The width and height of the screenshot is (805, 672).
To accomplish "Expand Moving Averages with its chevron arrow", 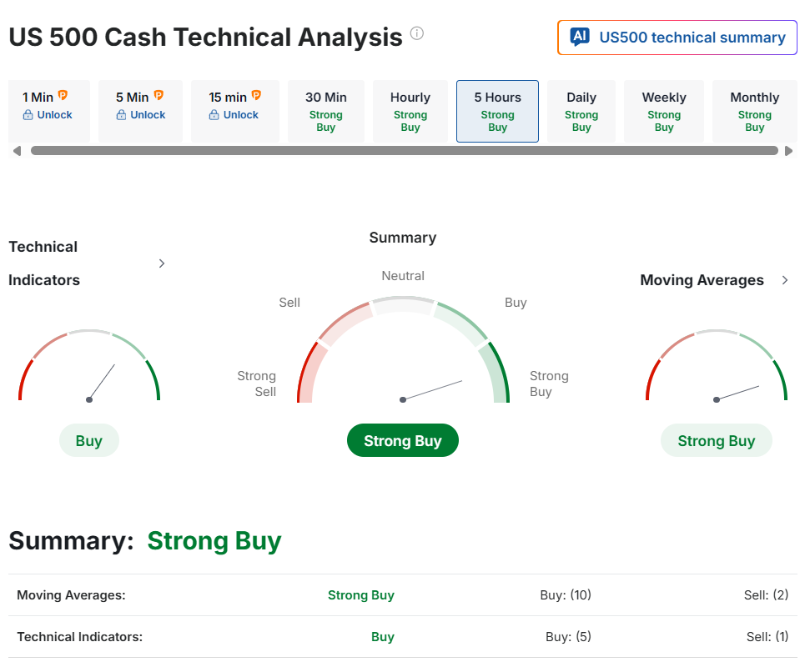I will click(784, 280).
